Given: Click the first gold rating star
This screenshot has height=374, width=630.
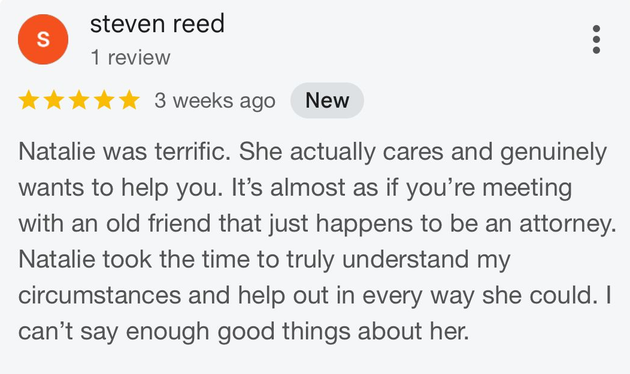Looking at the screenshot, I should tap(29, 100).
